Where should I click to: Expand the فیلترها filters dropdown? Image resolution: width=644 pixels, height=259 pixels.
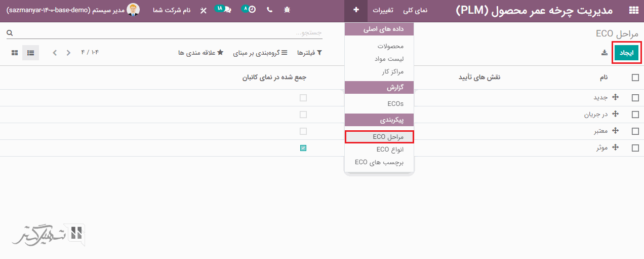click(x=309, y=53)
